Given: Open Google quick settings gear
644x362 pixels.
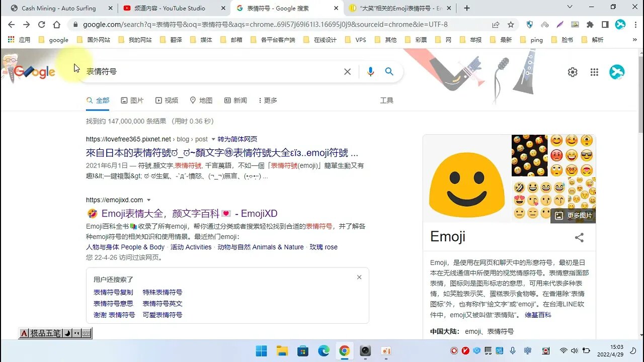Looking at the screenshot, I should coord(573,72).
